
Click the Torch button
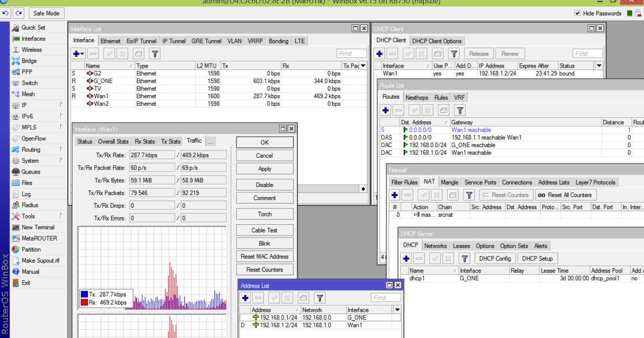click(265, 214)
